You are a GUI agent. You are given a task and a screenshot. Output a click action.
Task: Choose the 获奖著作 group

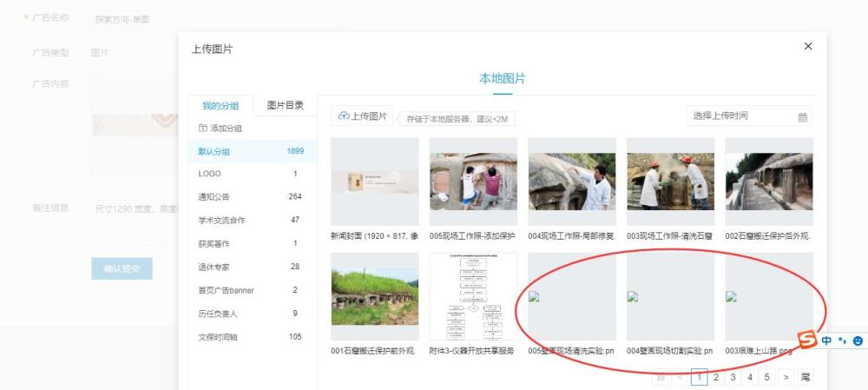pyautogui.click(x=253, y=243)
